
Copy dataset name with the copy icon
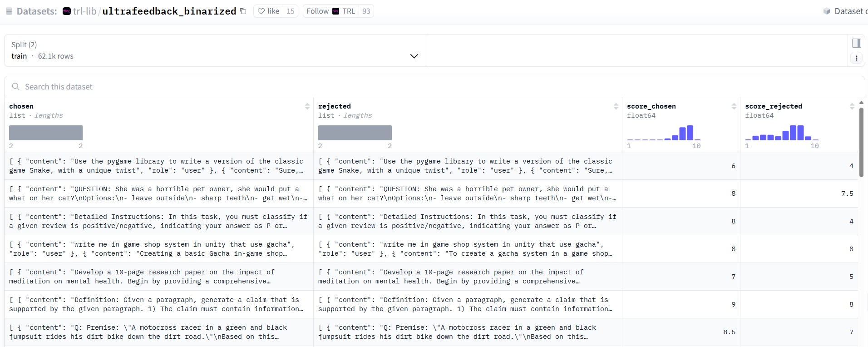(243, 11)
